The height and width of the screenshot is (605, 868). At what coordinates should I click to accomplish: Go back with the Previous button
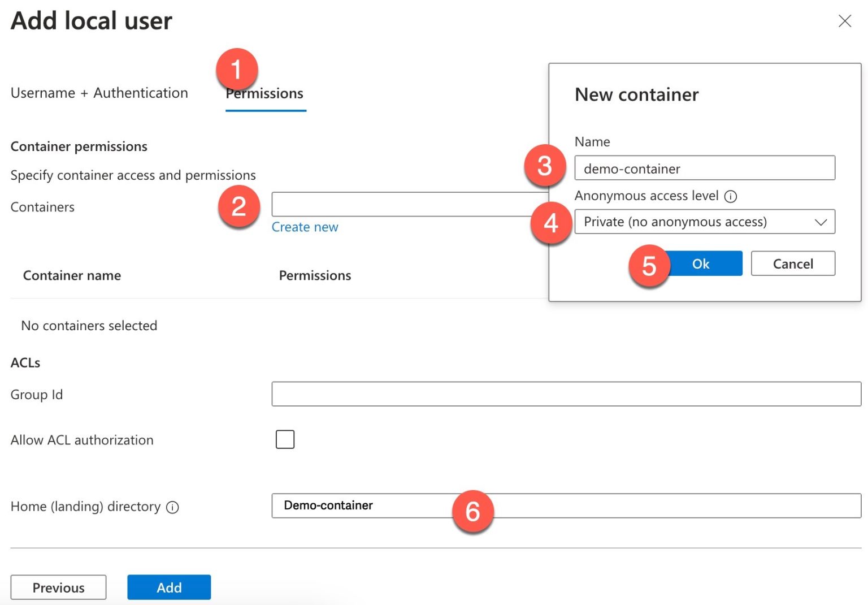point(58,587)
